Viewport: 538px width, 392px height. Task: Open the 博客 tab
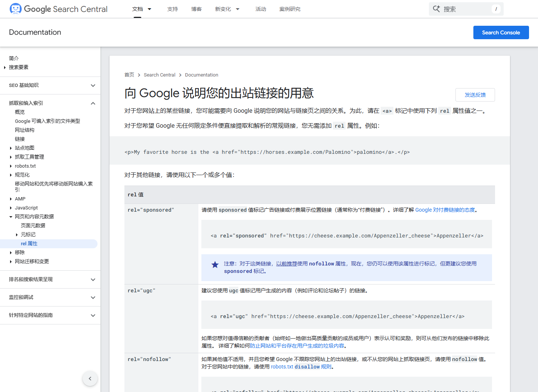tap(197, 9)
